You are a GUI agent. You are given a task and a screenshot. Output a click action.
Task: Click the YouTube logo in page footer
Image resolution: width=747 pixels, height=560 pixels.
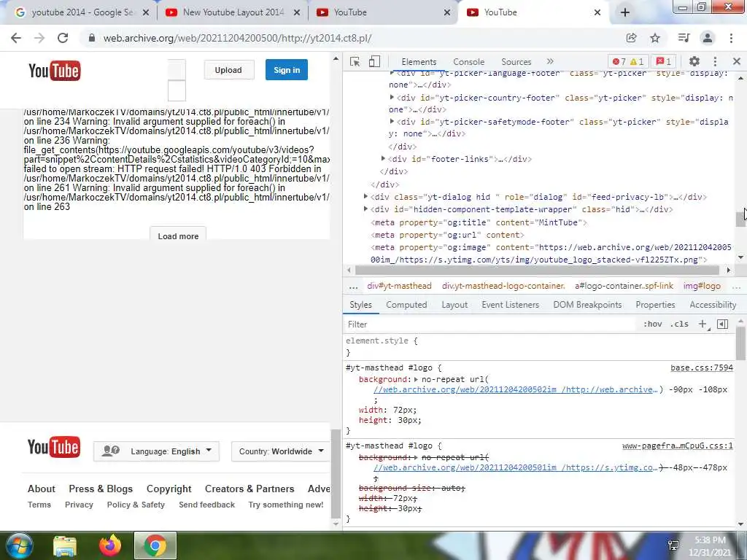pos(54,447)
